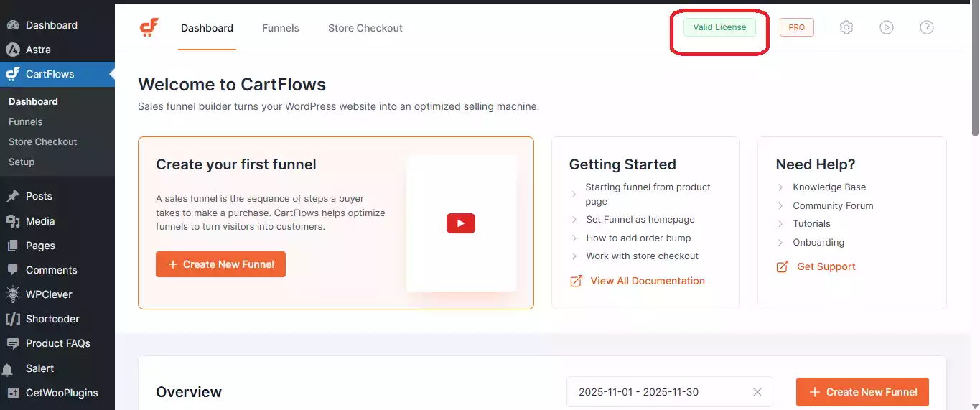Click the Salert bell icon
The height and width of the screenshot is (410, 980).
[x=8, y=370]
